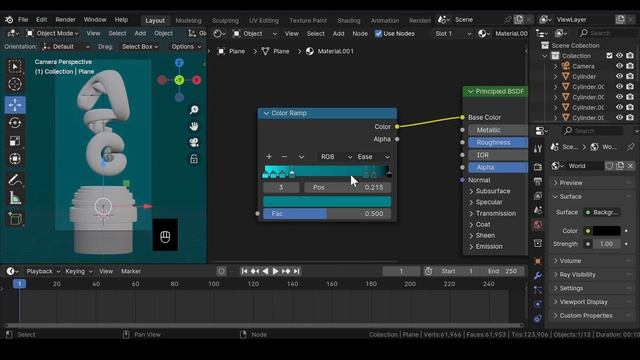Toggle auto keying record button

(221, 271)
